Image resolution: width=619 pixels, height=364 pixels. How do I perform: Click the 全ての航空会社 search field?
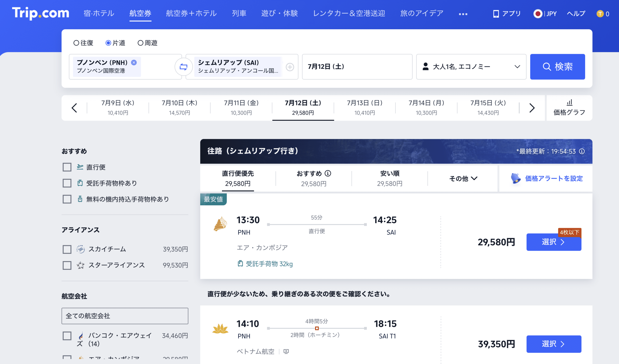click(125, 316)
